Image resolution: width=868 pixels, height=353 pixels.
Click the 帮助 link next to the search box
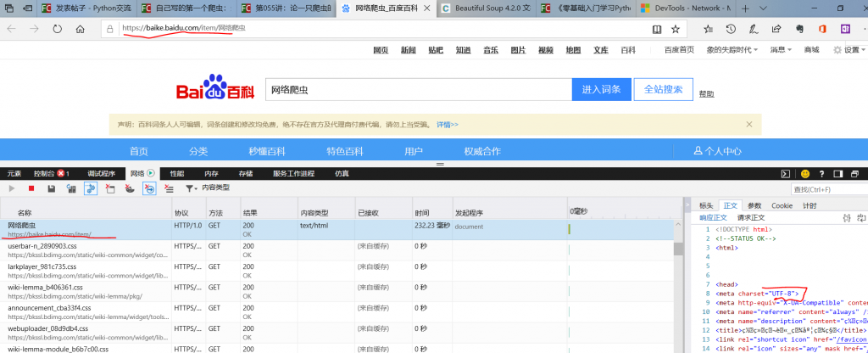706,93
